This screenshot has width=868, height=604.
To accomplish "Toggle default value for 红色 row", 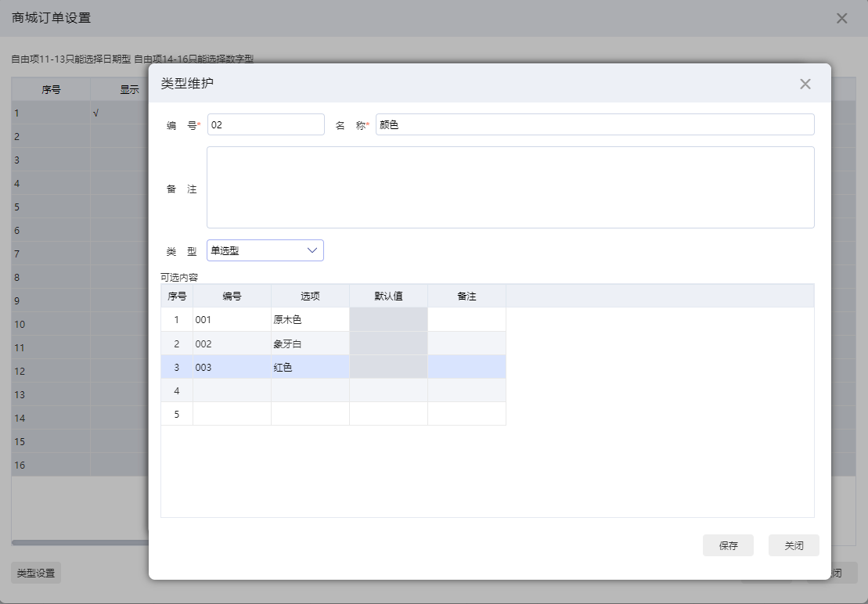I will pyautogui.click(x=388, y=367).
